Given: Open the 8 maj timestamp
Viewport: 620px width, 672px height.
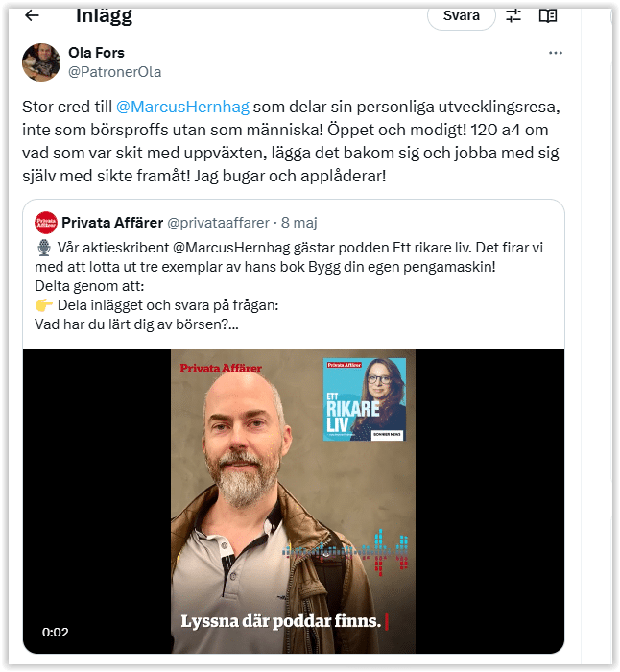Looking at the screenshot, I should coord(299,223).
